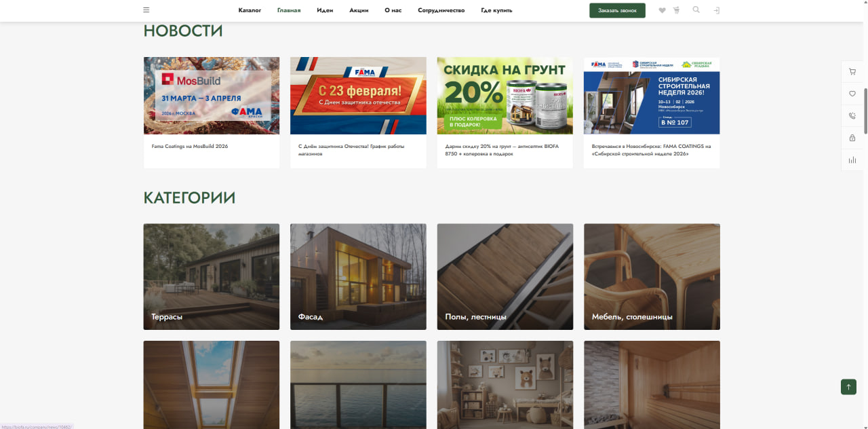Screen dimensions: 868x429
Task: Open the cart in right side panel
Action: coord(852,71)
